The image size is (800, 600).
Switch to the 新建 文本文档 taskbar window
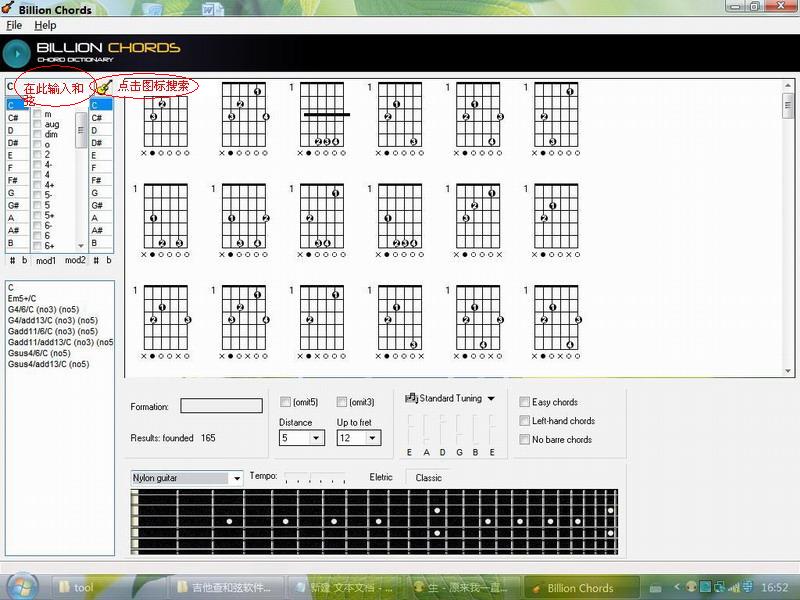click(x=347, y=587)
